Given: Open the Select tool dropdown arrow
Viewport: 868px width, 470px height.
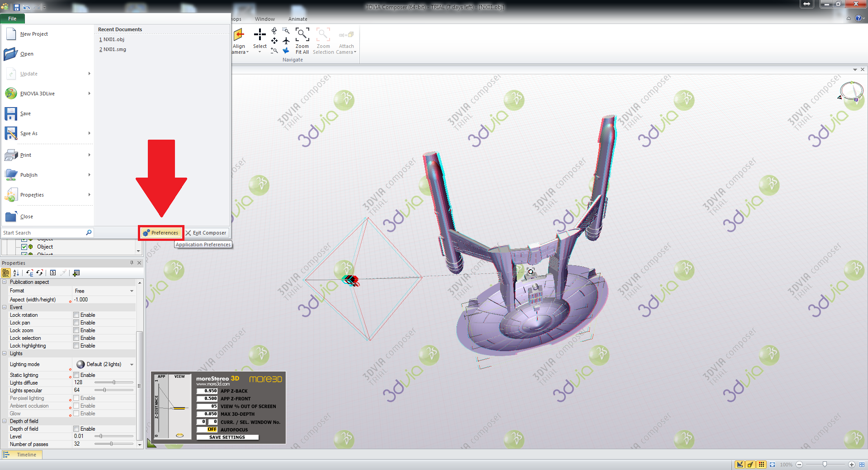Looking at the screenshot, I should (259, 52).
